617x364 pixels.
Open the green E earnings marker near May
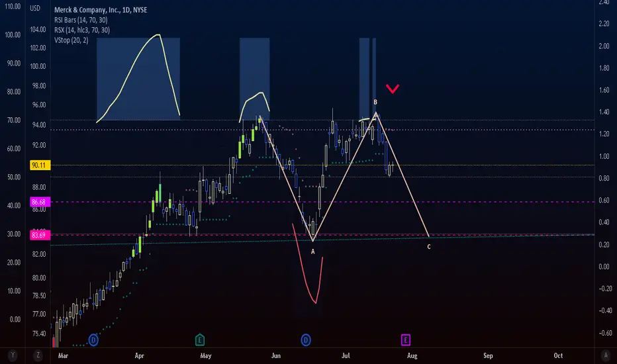tap(200, 340)
